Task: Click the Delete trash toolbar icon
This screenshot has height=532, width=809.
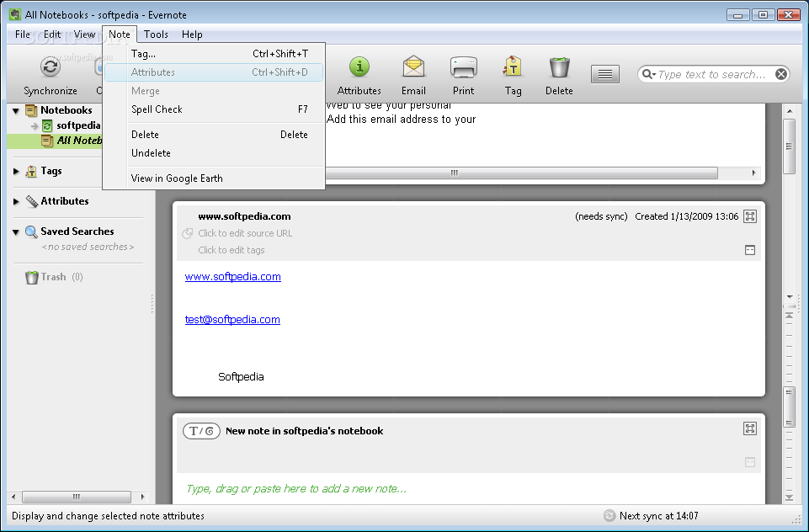Action: (559, 67)
